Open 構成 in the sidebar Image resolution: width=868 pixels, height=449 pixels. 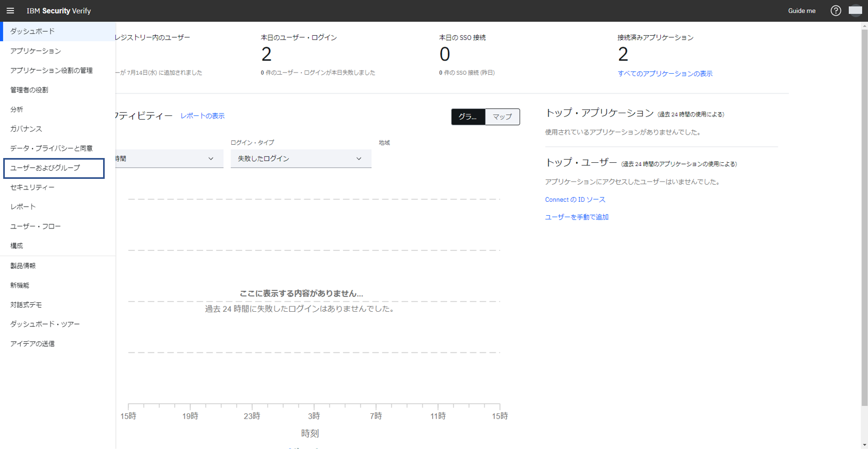click(x=58, y=246)
